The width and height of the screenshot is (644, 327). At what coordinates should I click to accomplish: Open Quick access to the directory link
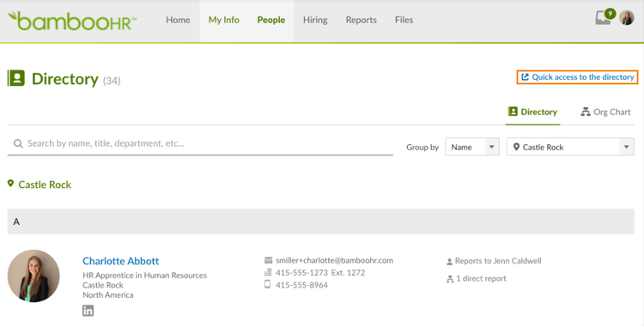click(x=577, y=77)
